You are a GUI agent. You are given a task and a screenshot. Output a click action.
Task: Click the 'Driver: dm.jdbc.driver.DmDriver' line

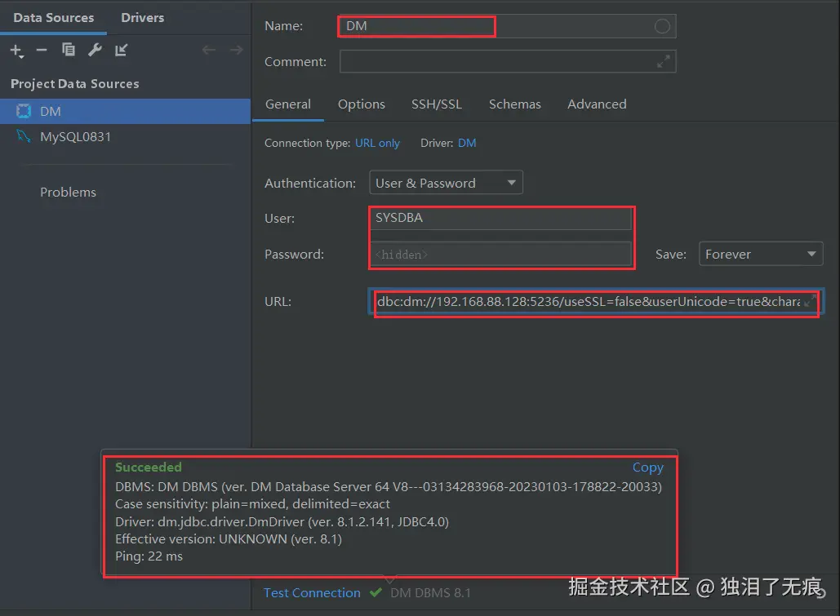point(282,521)
